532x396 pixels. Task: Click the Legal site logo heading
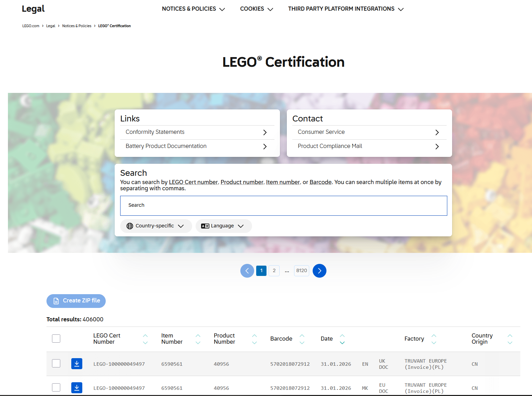click(33, 9)
